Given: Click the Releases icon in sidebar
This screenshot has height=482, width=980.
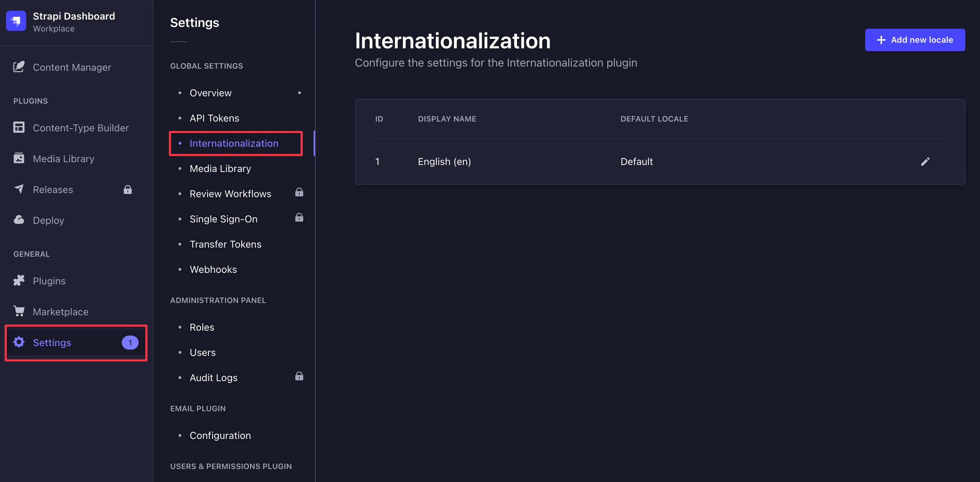Looking at the screenshot, I should pos(18,189).
